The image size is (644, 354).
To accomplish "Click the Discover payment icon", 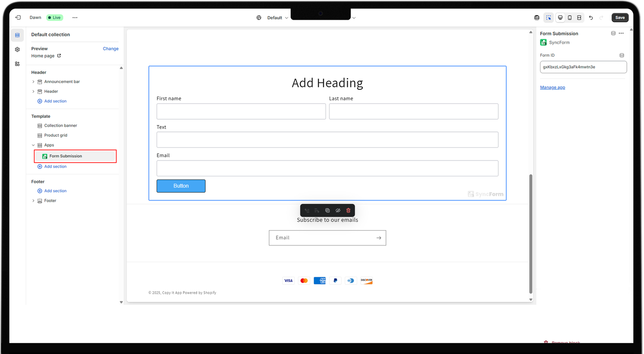I will tap(367, 281).
